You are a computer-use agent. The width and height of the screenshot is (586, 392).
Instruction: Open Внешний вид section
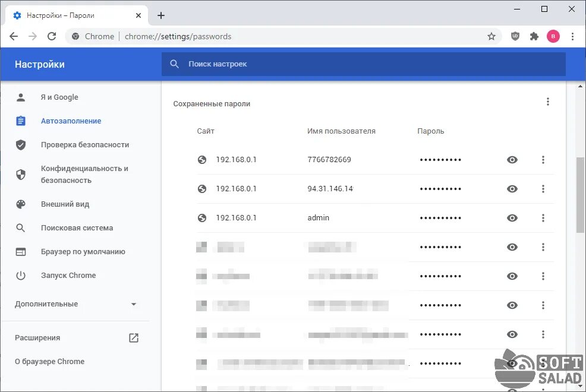(x=65, y=204)
